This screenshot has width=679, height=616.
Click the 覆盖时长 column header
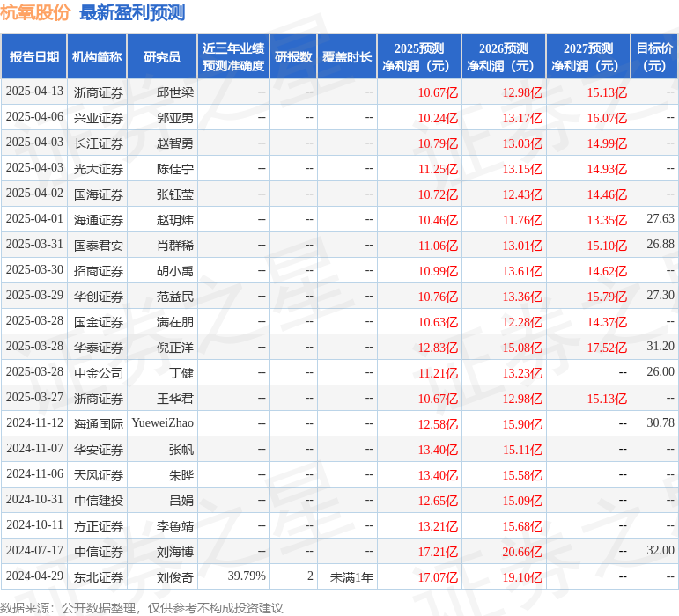[x=347, y=57]
